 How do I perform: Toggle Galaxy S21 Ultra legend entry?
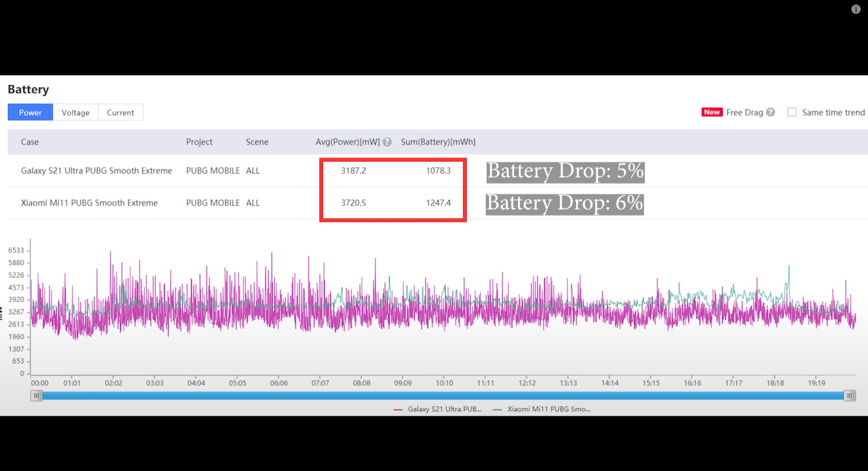point(437,409)
